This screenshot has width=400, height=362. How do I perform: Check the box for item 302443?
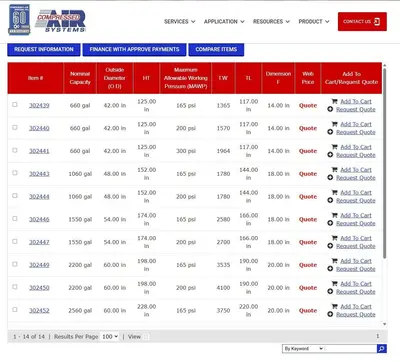tap(15, 173)
